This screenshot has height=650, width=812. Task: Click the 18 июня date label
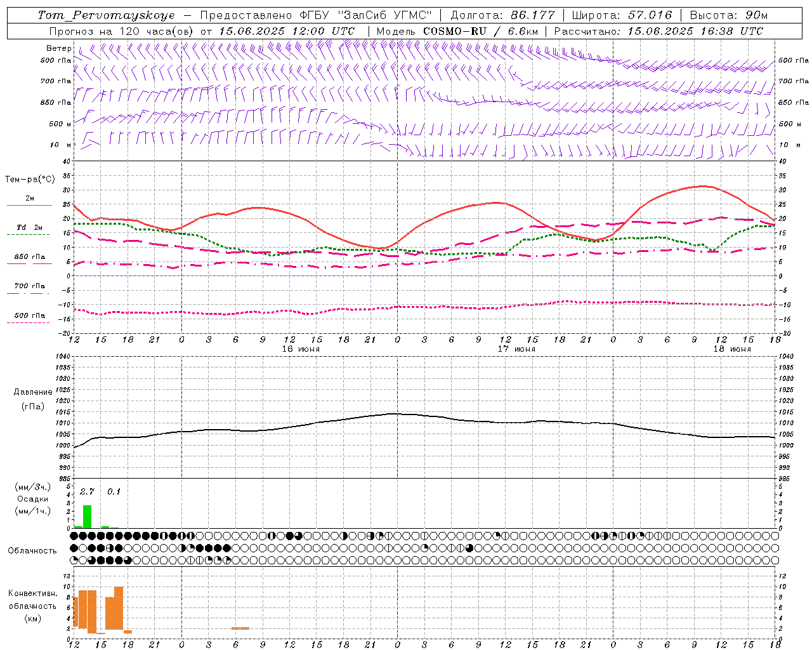pos(731,348)
